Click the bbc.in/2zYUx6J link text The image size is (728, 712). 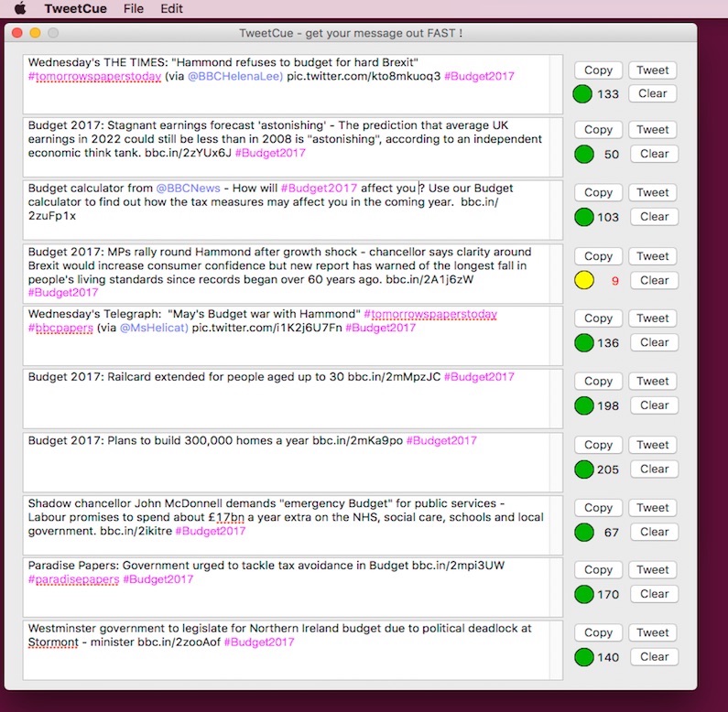coord(188,153)
